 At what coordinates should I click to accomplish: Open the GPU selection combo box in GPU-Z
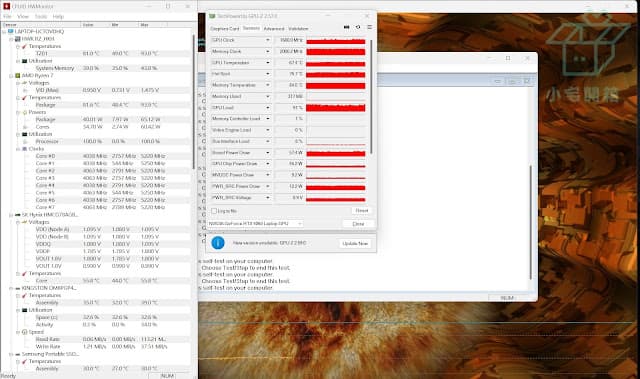tap(255, 224)
